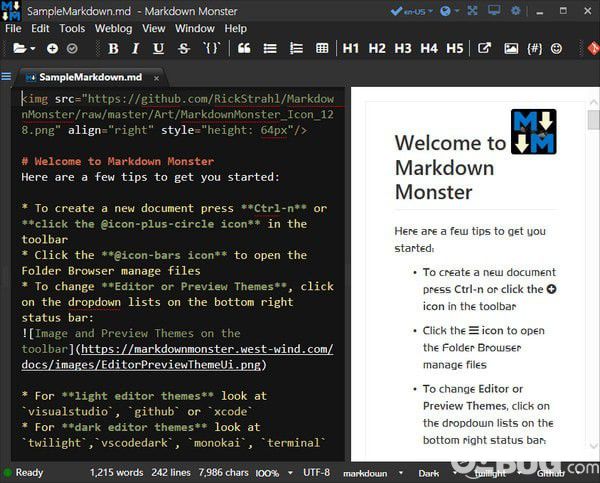Insert numbered list icon

[296, 49]
